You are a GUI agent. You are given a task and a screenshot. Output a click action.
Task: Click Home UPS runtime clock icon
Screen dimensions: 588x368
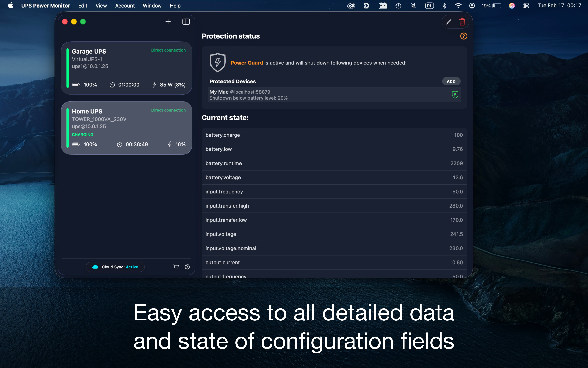pyautogui.click(x=120, y=144)
